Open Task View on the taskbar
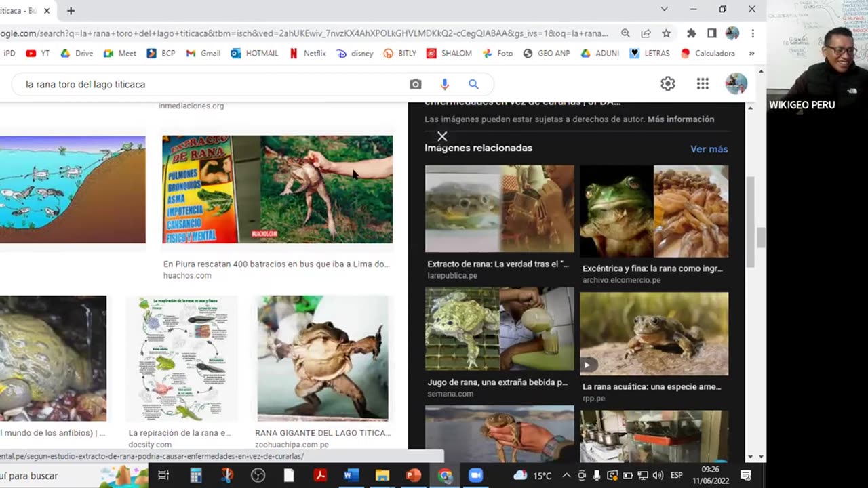 tap(163, 476)
